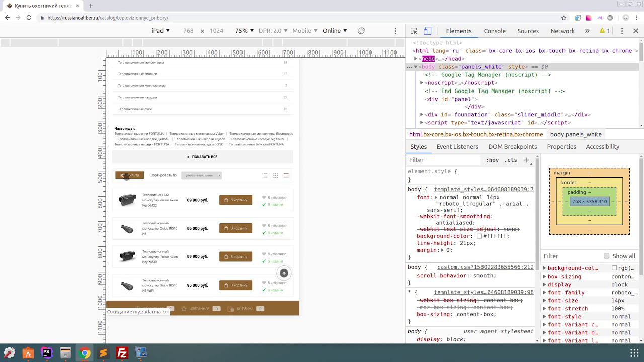
Task: Toggle the :hov element state panel
Action: [492, 160]
